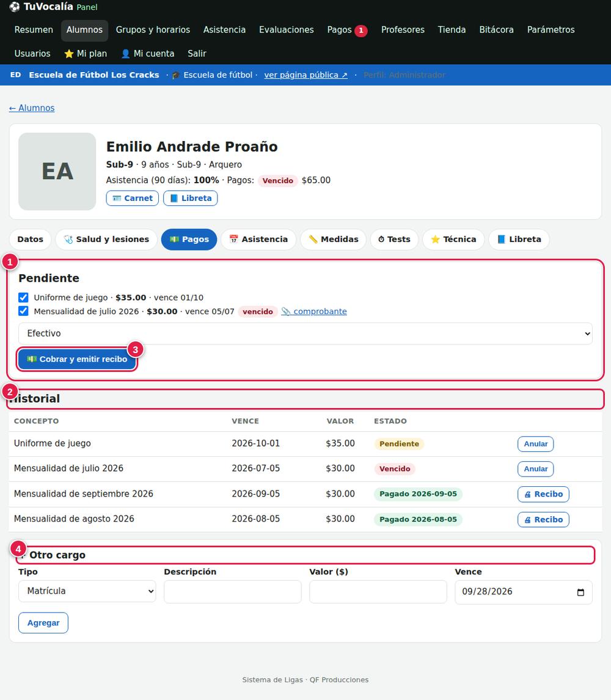Click the ruler icon on Medidas tab
611x700 pixels.
(x=313, y=239)
